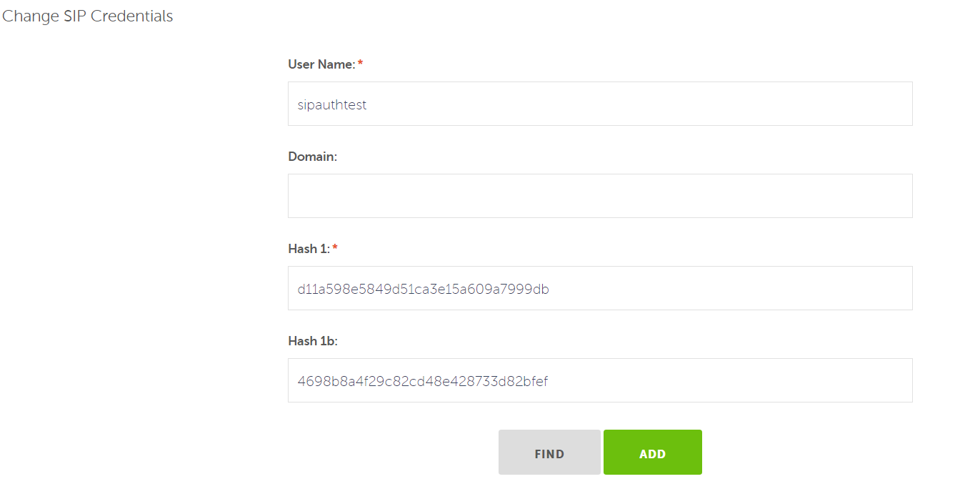
Task: Click the 'sipauthtest' text in User Name
Action: 332,104
